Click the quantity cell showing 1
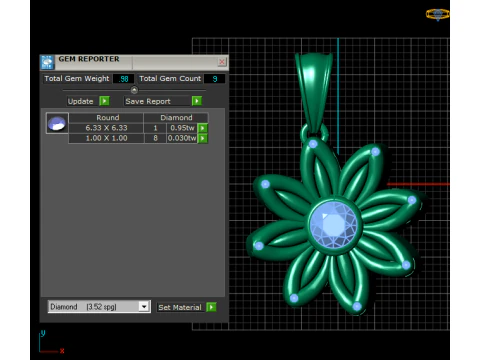 pos(155,128)
